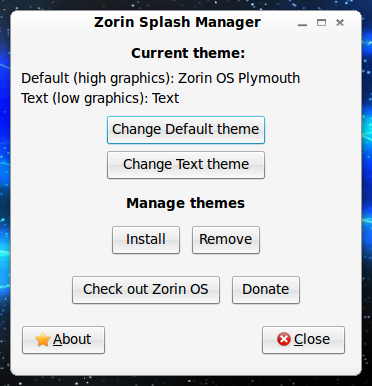The image size is (372, 386).
Task: Click the Text (low graphics) line
Action: [x=100, y=98]
